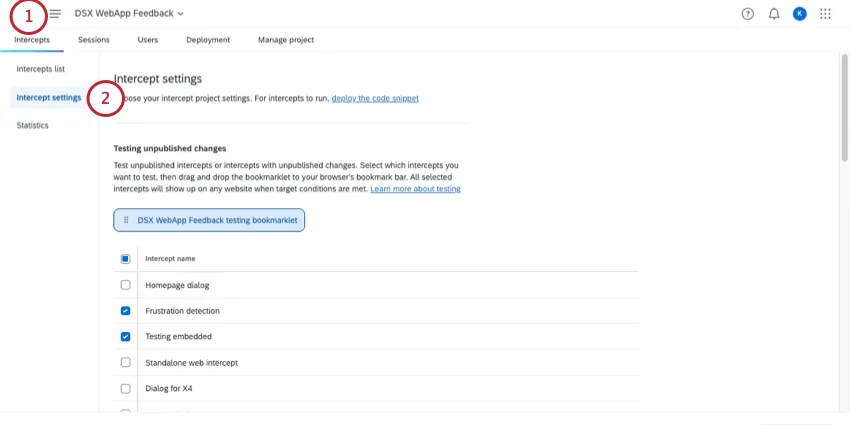Viewport: 850px width, 425px height.
Task: Uncheck the Frustration detection checkbox
Action: point(125,311)
